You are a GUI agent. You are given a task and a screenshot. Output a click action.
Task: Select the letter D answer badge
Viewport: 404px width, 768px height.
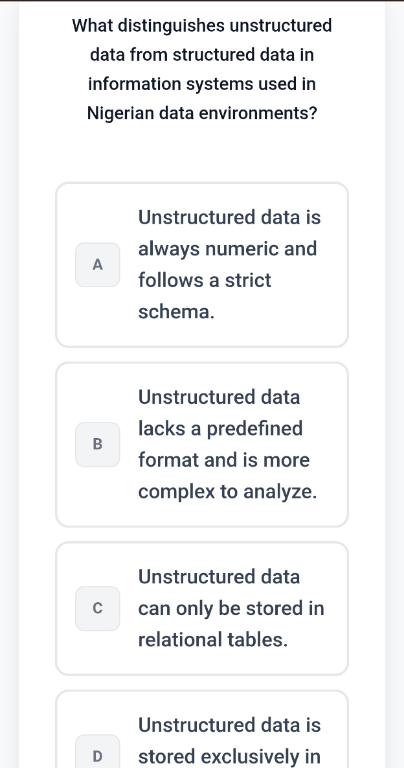click(97, 751)
